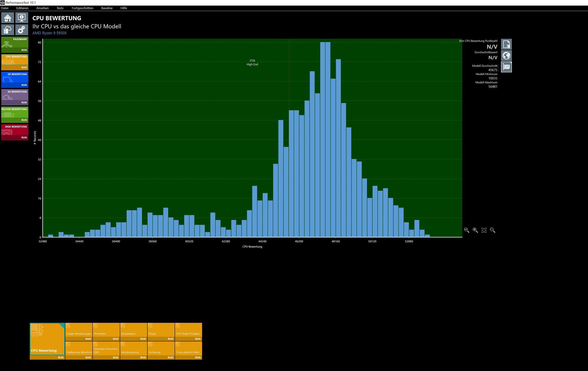Select the SPEICHER BEWERTUNG tile
This screenshot has width=588, height=371.
(x=15, y=113)
